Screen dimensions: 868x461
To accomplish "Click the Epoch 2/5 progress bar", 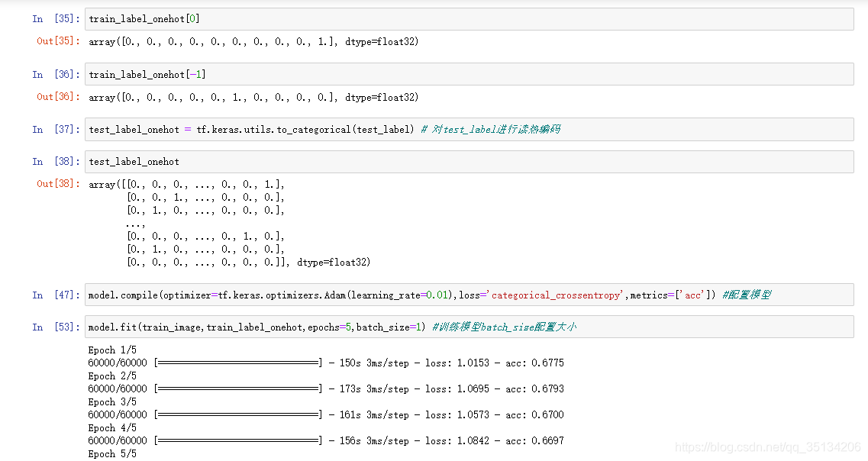I will click(238, 389).
